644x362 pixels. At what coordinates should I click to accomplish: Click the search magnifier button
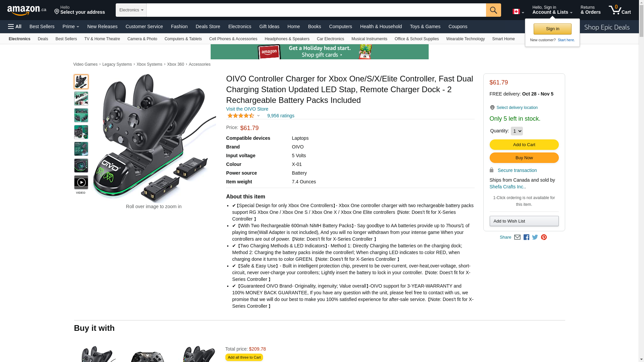(x=493, y=10)
